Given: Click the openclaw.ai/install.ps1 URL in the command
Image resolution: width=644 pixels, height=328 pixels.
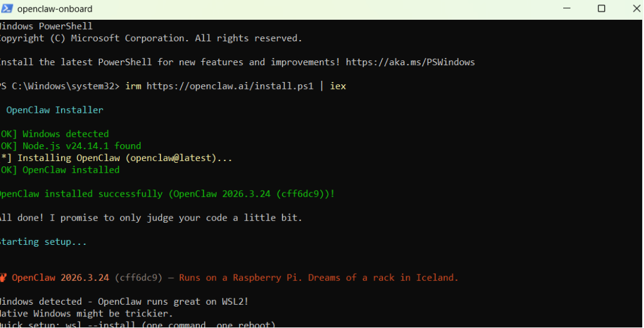Looking at the screenshot, I should tap(230, 86).
